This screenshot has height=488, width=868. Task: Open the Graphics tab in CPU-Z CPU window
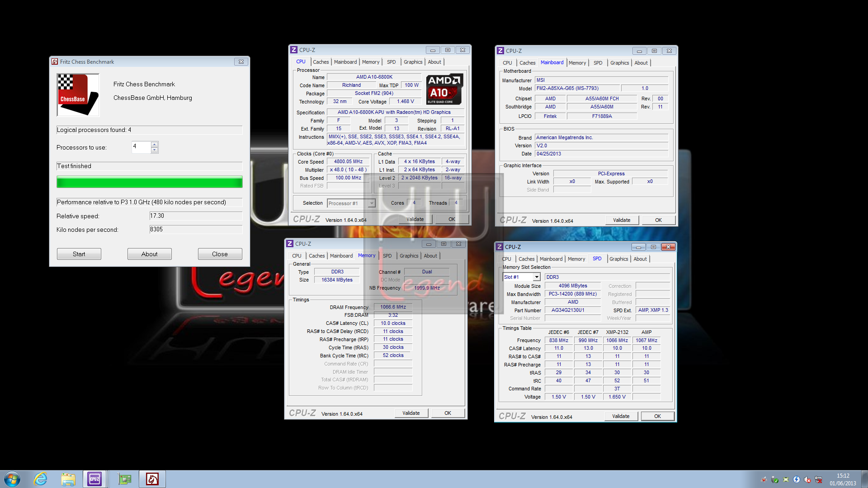[x=413, y=62]
